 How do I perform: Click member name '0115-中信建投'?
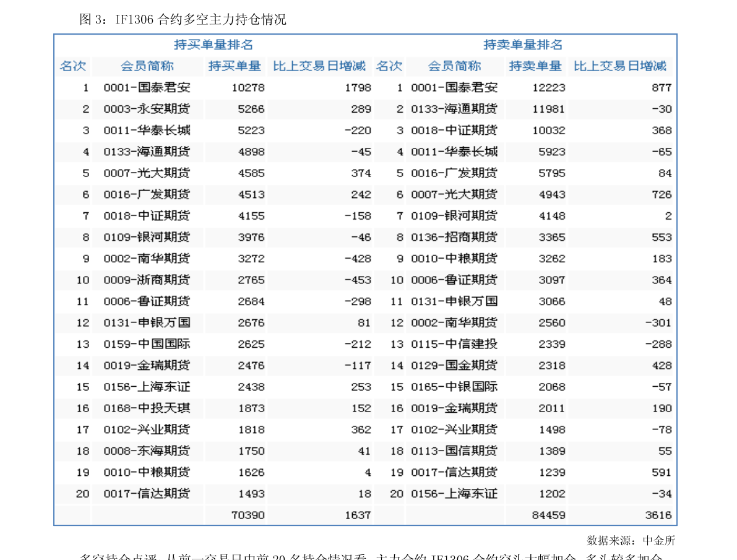tap(454, 344)
